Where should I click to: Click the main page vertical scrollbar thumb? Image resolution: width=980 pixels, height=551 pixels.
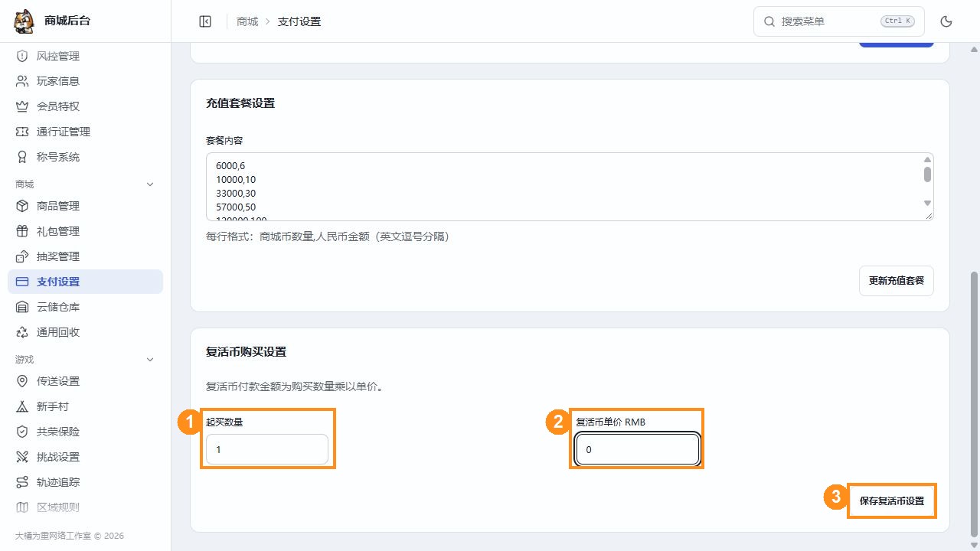pos(974,403)
